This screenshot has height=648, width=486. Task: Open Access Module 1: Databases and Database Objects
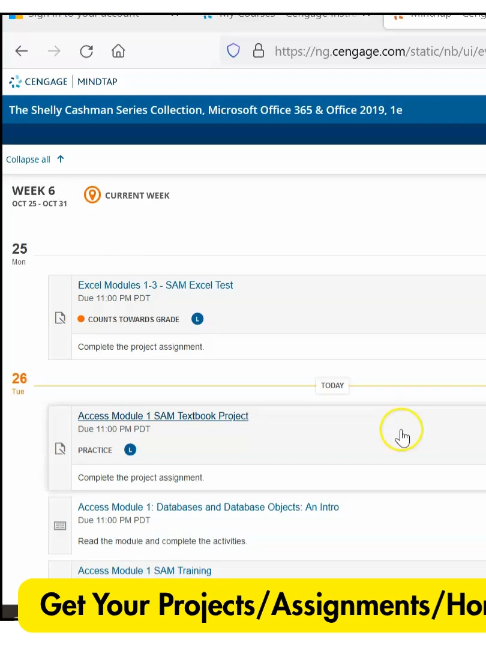coord(208,507)
